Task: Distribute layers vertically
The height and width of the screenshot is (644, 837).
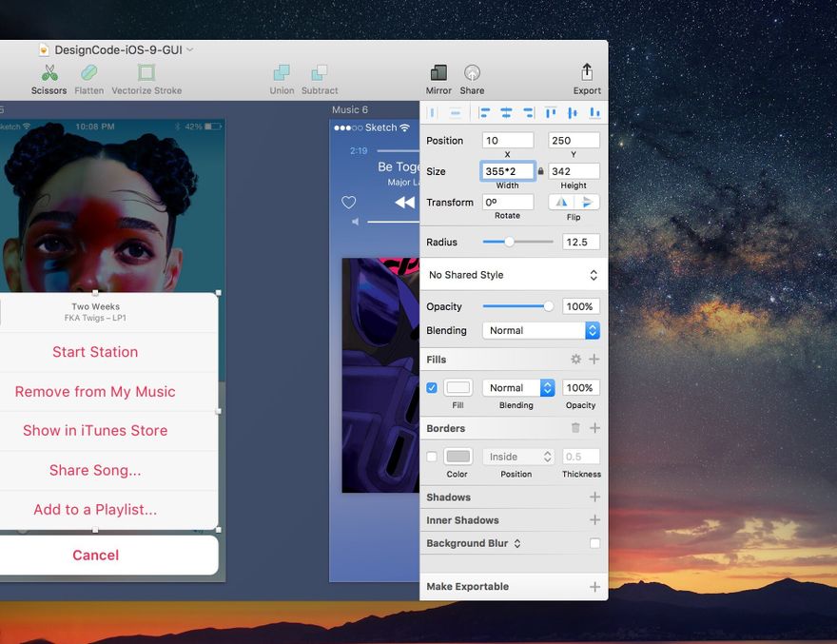Action: [456, 112]
